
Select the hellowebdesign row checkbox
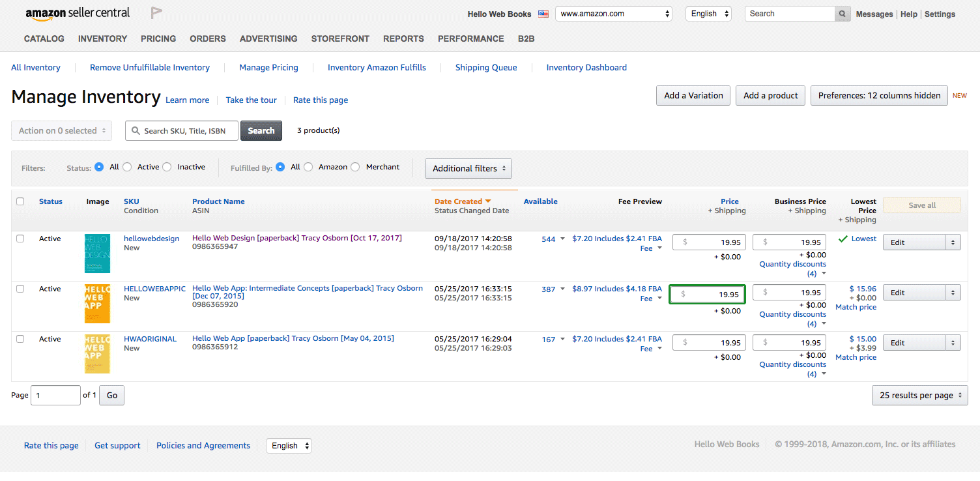pos(20,239)
